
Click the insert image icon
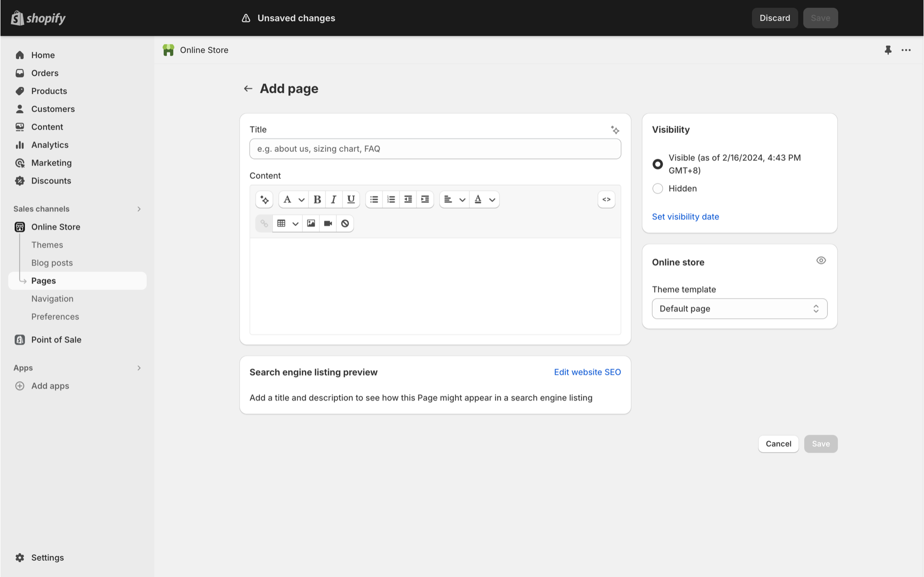[x=311, y=223]
